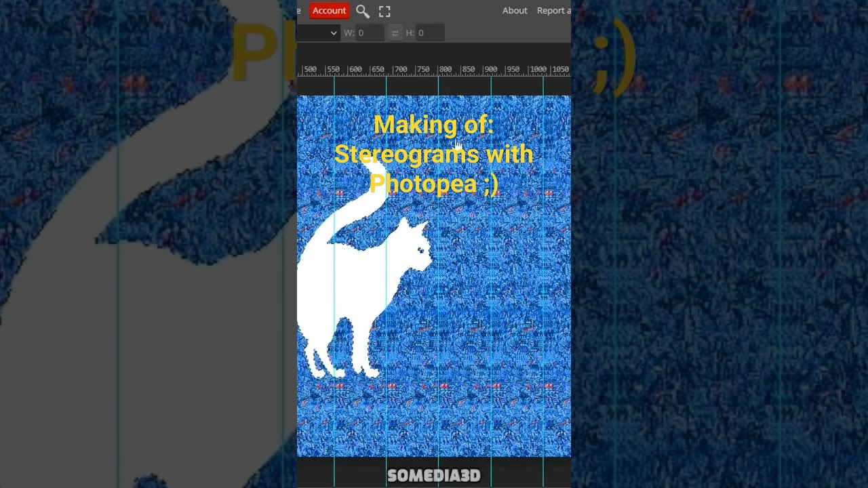
Task: Click the red Account button
Action: (x=329, y=10)
